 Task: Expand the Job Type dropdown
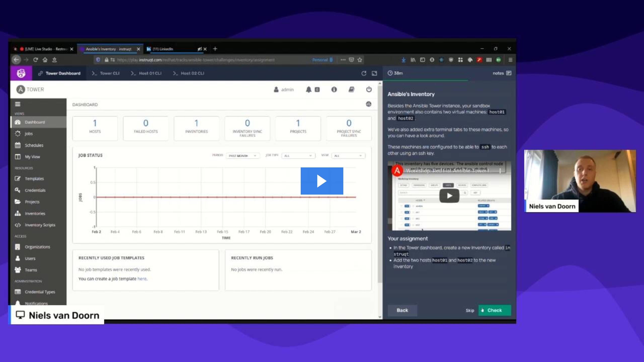(298, 156)
